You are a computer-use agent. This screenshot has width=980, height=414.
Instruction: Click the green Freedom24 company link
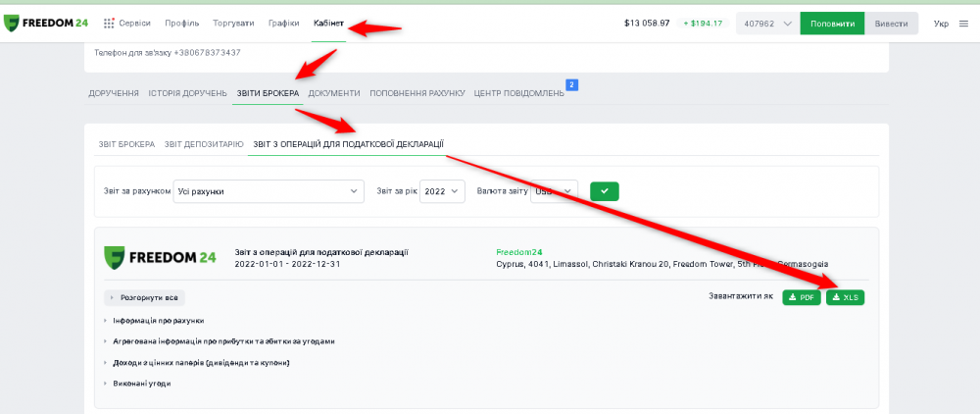tap(519, 253)
